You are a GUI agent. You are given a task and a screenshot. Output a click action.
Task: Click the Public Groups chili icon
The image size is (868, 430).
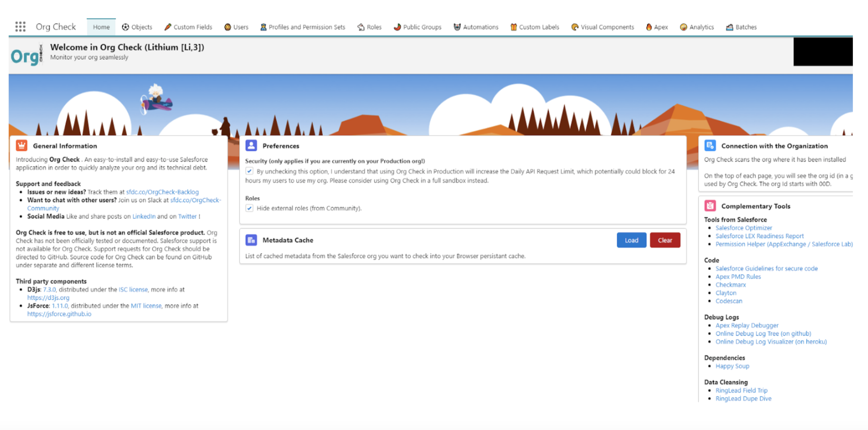(397, 27)
